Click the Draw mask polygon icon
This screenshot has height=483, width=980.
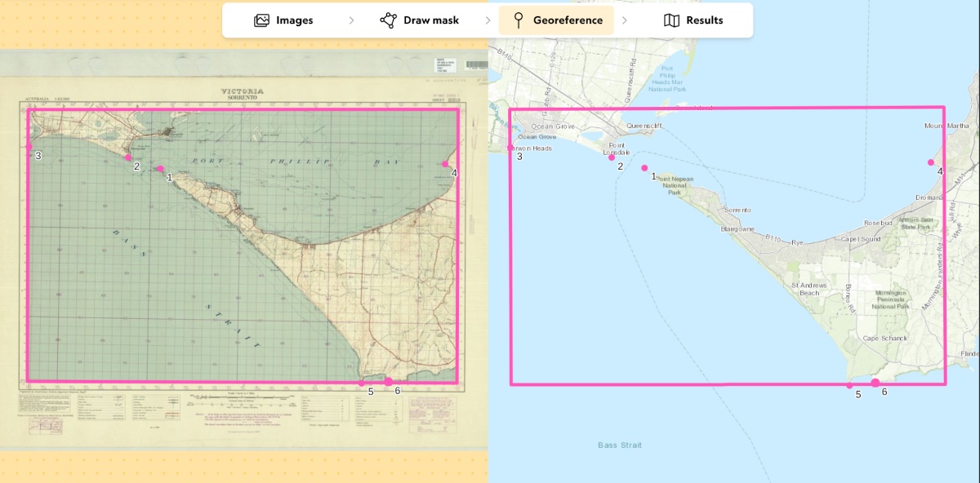click(x=389, y=20)
